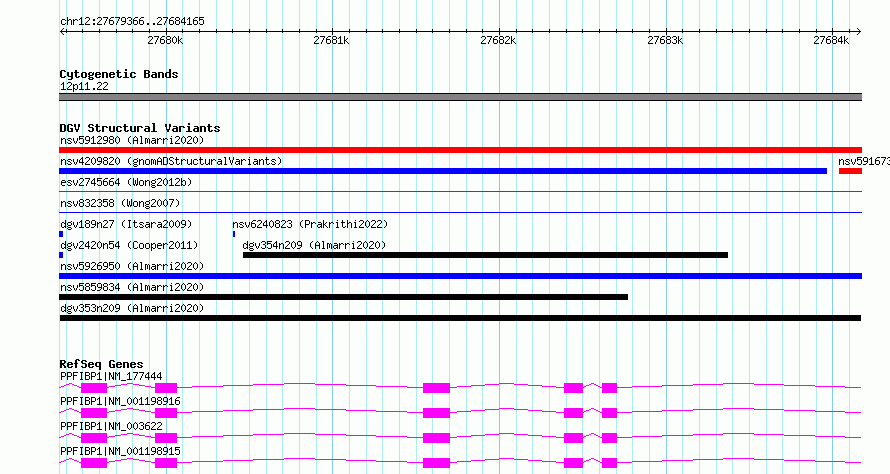Click NM_003622's last exon before 27683k

point(610,438)
